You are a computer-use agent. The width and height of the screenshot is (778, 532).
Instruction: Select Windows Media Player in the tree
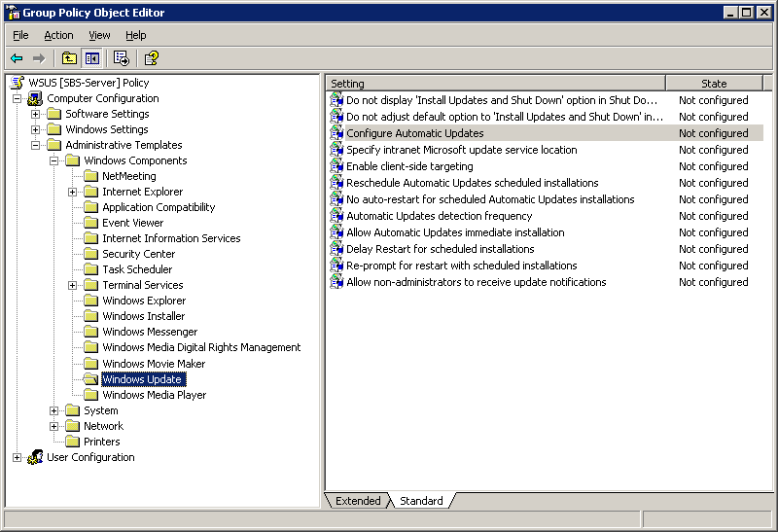point(155,395)
